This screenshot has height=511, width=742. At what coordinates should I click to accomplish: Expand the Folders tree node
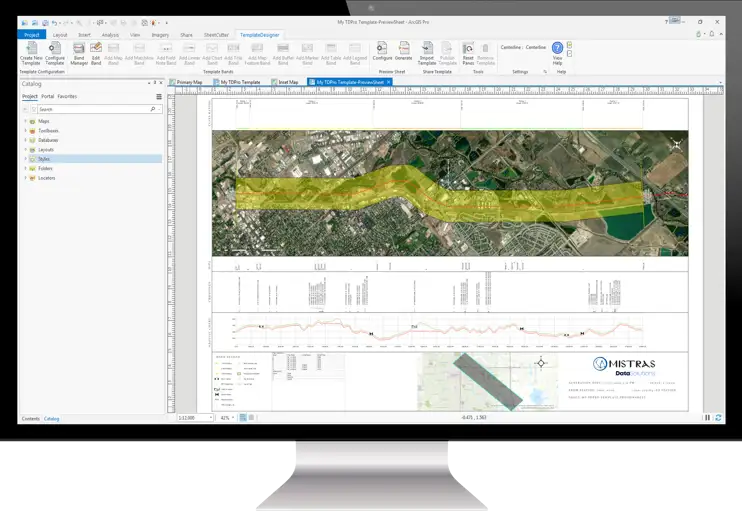coord(26,168)
